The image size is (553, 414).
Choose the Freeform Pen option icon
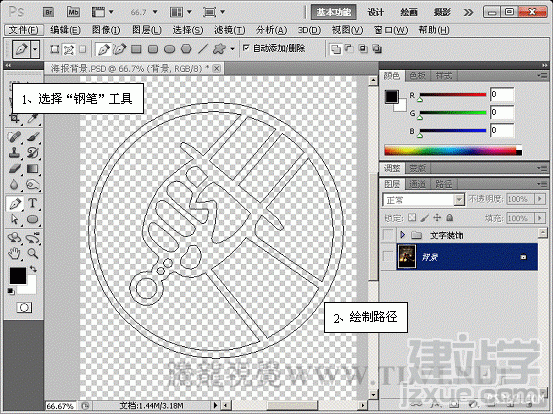coord(120,49)
